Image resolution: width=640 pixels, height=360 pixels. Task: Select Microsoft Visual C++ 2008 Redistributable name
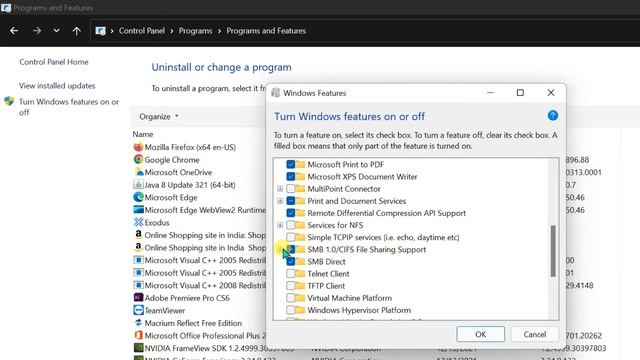(205, 285)
